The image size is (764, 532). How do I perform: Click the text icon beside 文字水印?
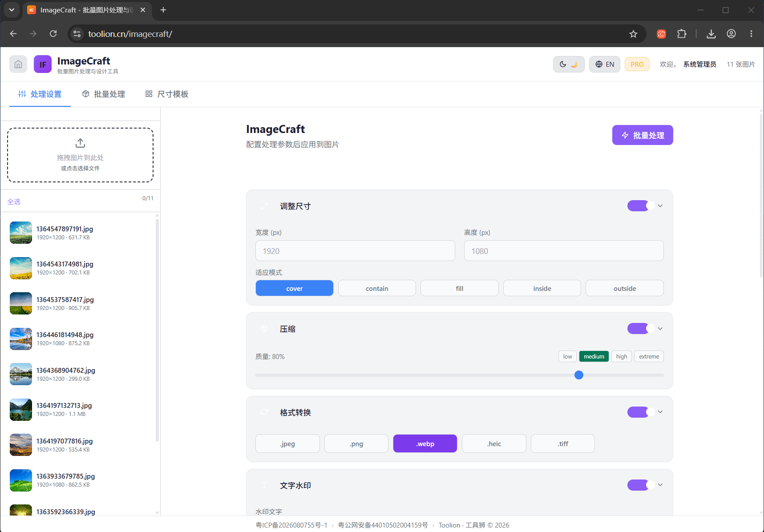(264, 485)
